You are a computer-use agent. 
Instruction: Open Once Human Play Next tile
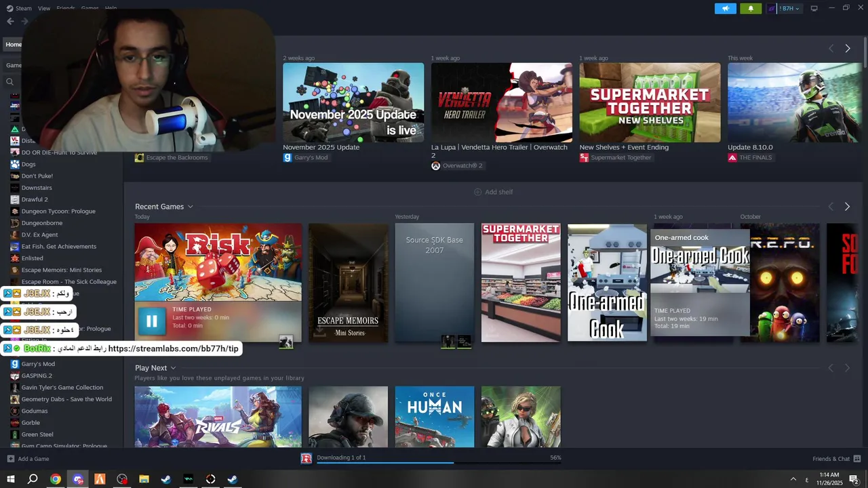click(x=434, y=416)
